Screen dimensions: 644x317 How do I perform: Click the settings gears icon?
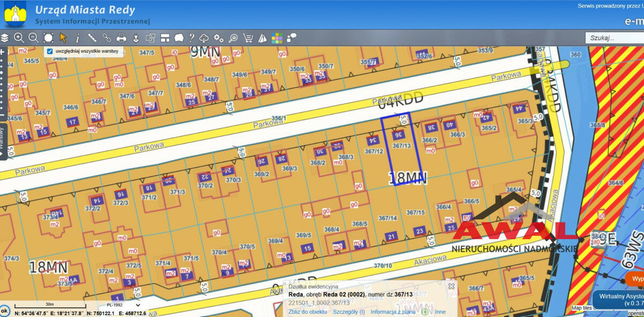click(x=218, y=38)
